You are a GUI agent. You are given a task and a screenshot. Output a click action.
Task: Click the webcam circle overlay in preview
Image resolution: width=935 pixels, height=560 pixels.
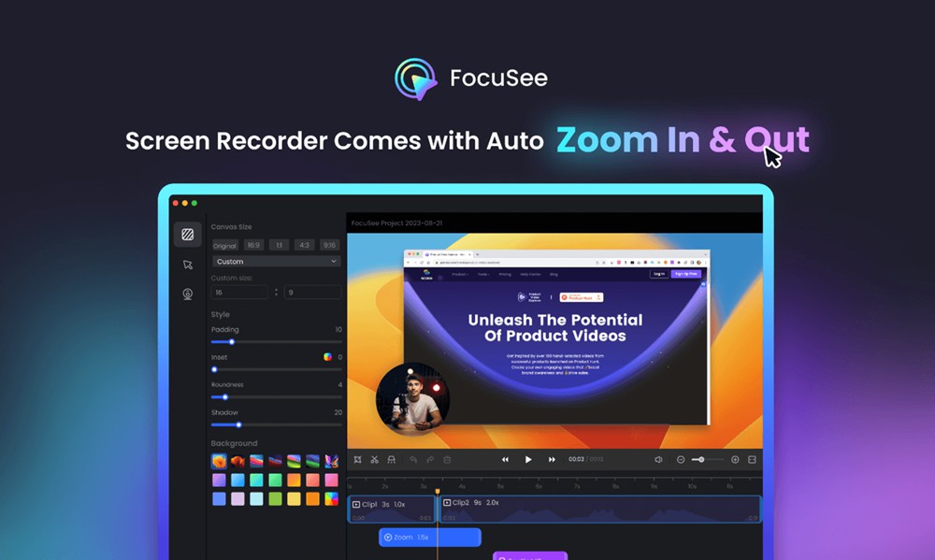pos(412,399)
